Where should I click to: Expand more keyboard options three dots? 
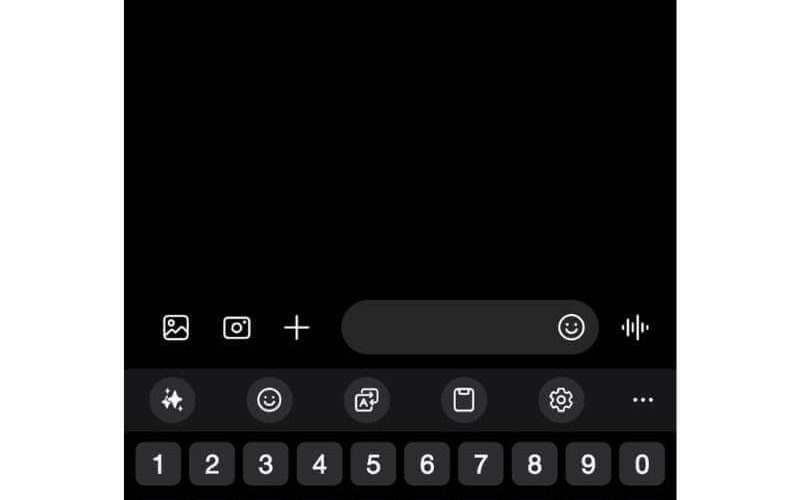[x=643, y=400]
